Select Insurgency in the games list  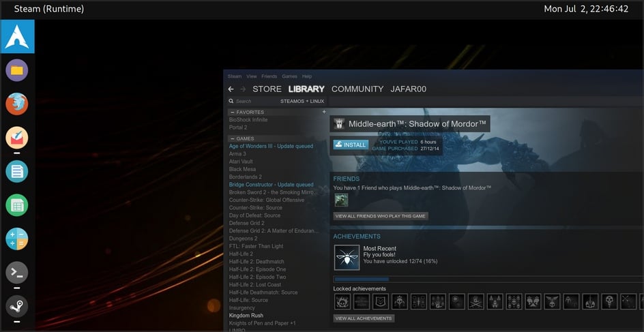point(242,307)
